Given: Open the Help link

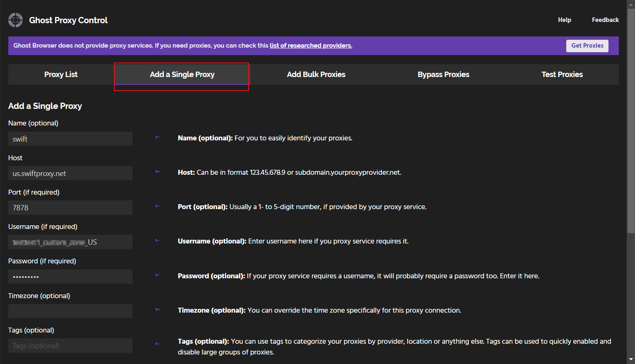Looking at the screenshot, I should pyautogui.click(x=564, y=20).
